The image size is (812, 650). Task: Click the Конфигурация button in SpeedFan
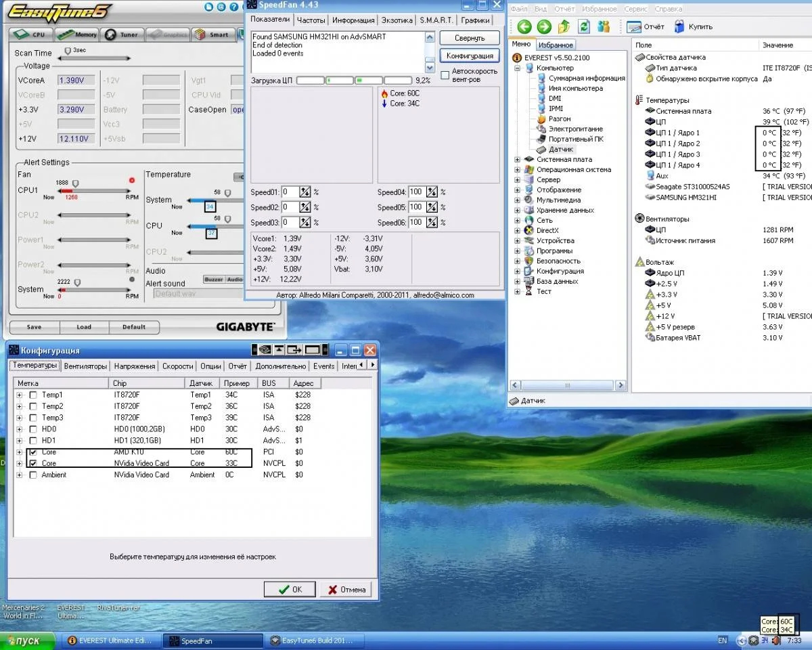(x=470, y=56)
